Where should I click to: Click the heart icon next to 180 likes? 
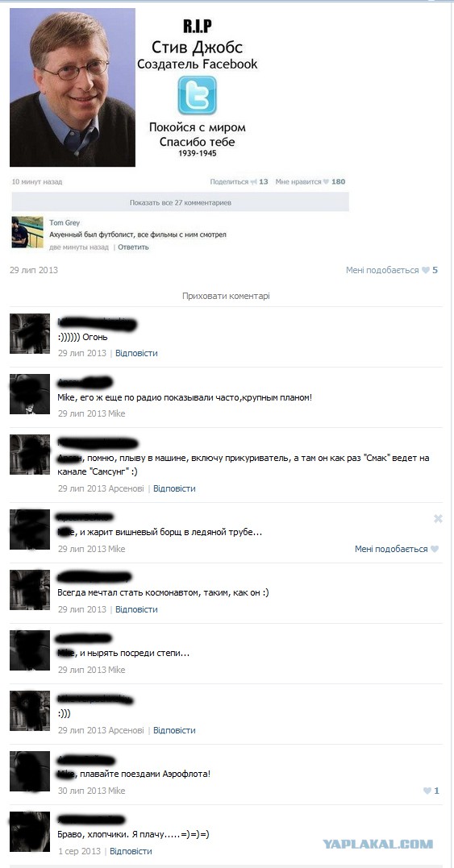tap(326, 181)
